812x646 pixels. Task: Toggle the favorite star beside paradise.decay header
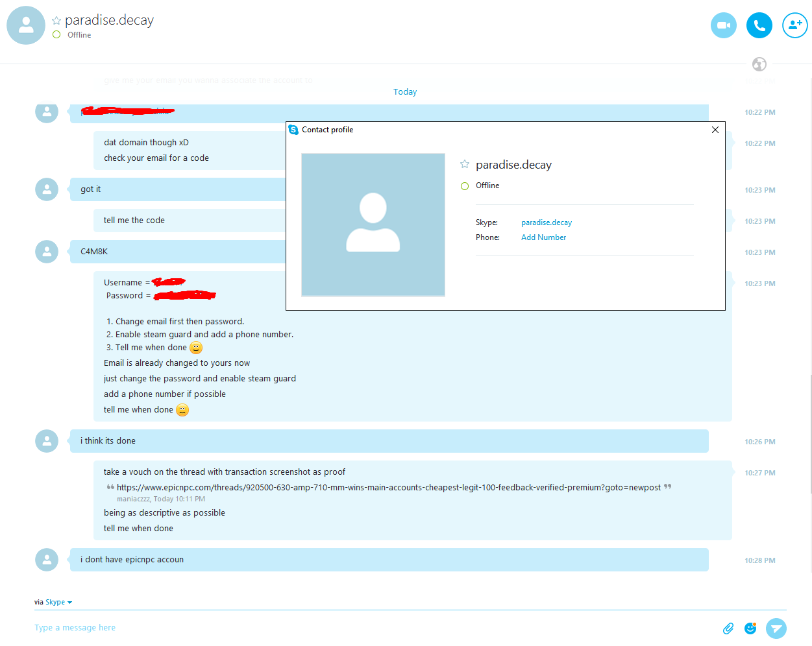click(56, 21)
